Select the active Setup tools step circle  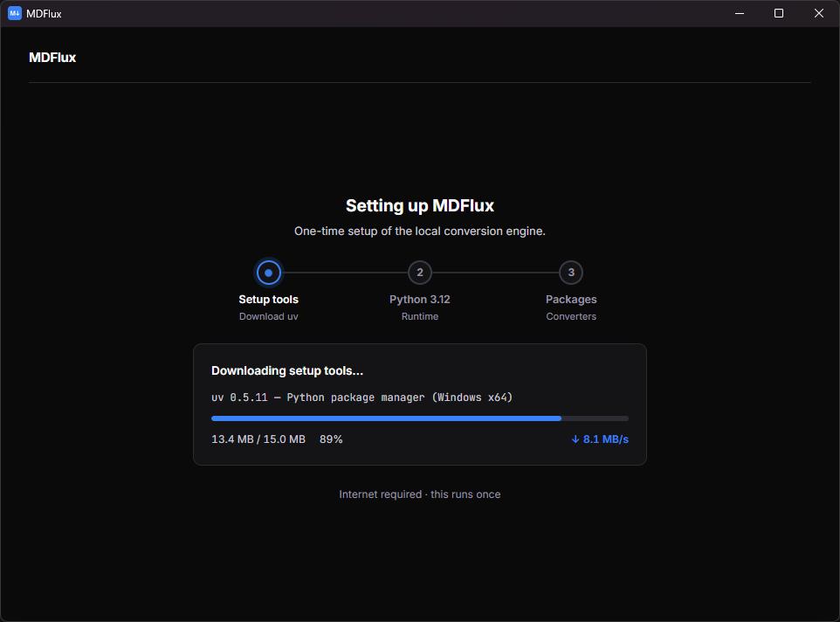point(268,273)
